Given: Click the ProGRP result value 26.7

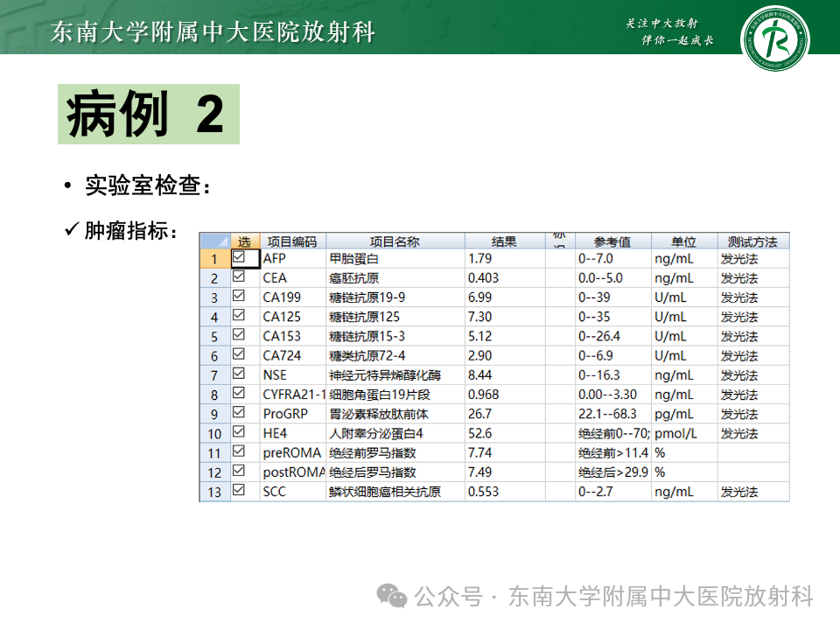Looking at the screenshot, I should click(x=480, y=414).
